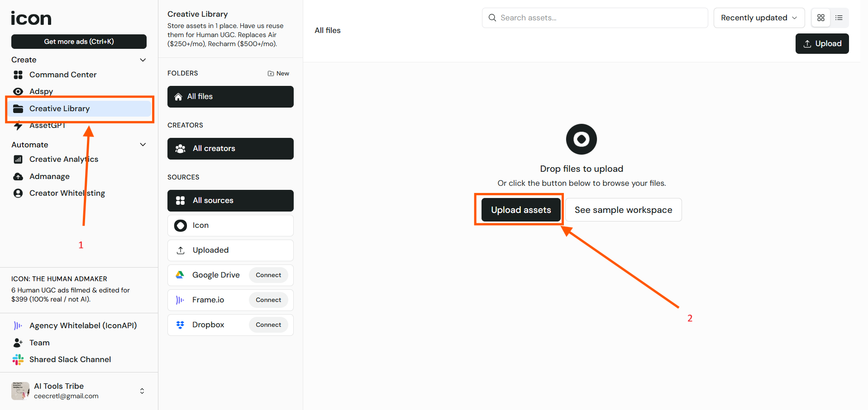Image resolution: width=868 pixels, height=410 pixels.
Task: Click the Team add-person icon
Action: pyautogui.click(x=18, y=343)
